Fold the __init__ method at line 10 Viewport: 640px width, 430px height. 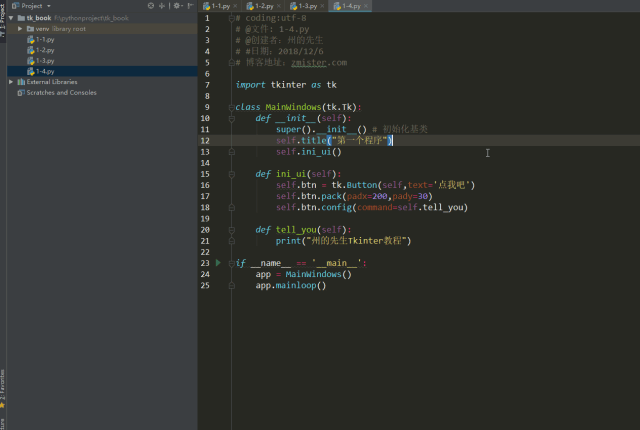[231, 118]
